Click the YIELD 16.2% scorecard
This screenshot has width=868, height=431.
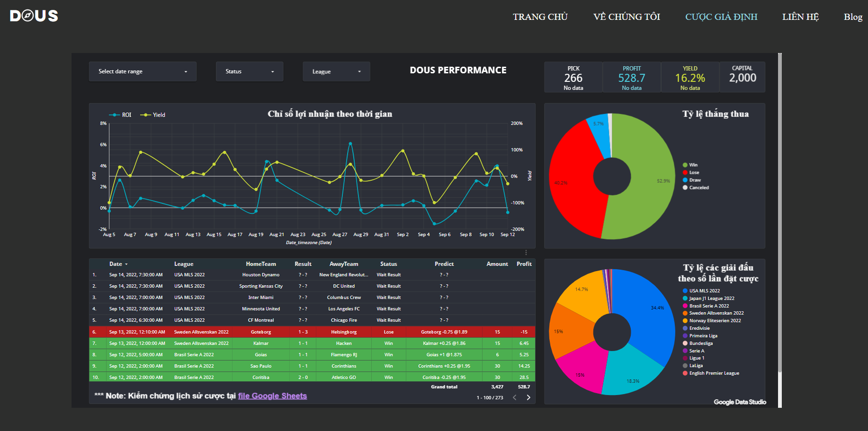click(690, 78)
